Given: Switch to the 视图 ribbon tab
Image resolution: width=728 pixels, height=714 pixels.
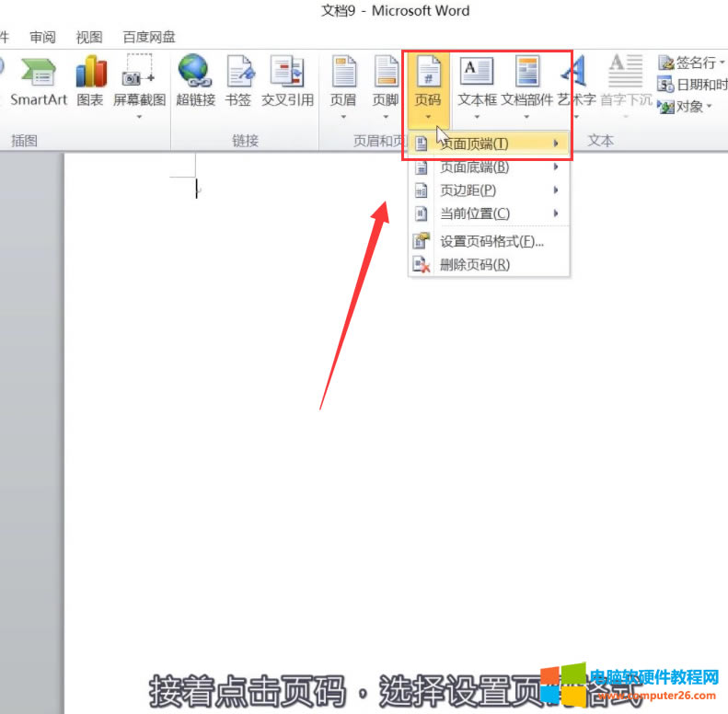Looking at the screenshot, I should click(x=89, y=37).
